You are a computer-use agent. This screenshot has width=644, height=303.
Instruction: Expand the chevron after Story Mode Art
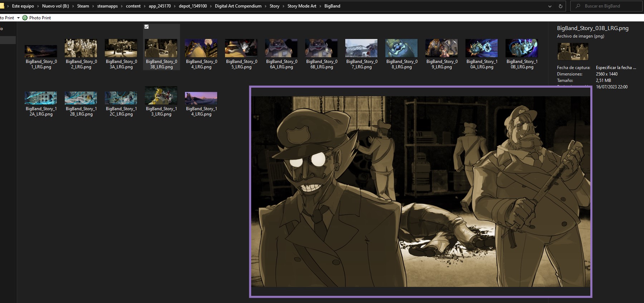tap(320, 6)
